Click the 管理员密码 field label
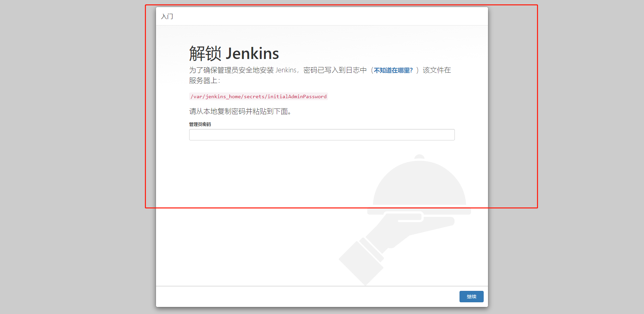Image resolution: width=644 pixels, height=314 pixels. [x=200, y=124]
